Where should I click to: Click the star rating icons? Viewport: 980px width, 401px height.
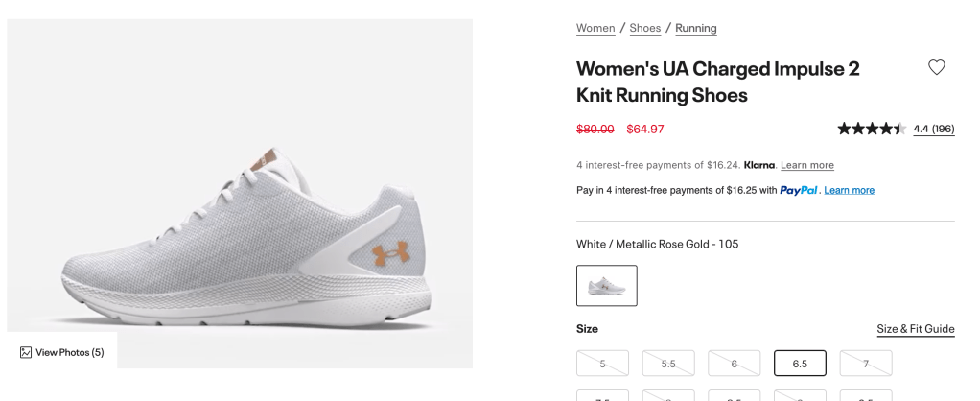coord(871,129)
